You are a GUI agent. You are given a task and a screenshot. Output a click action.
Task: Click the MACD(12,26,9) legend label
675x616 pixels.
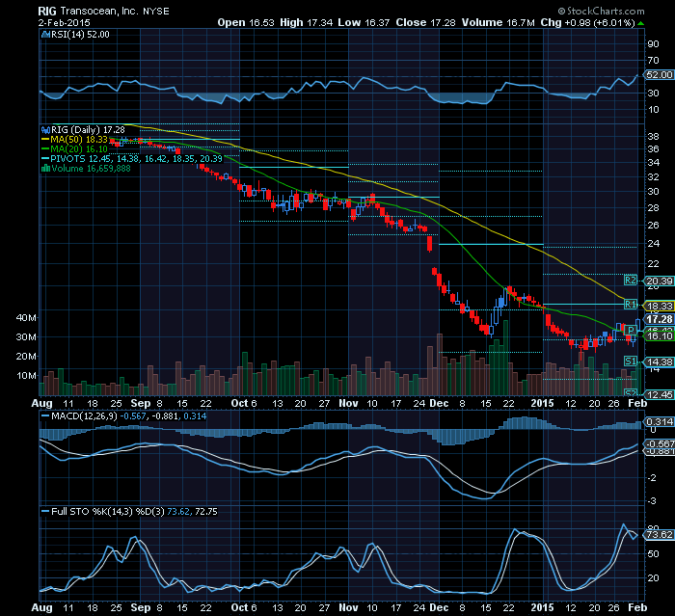point(84,416)
